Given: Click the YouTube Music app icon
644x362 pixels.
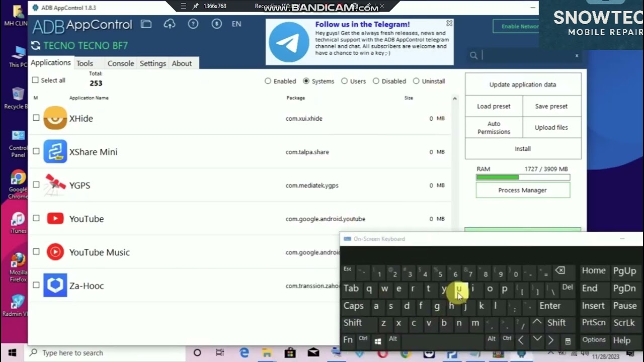Looking at the screenshot, I should (x=55, y=252).
